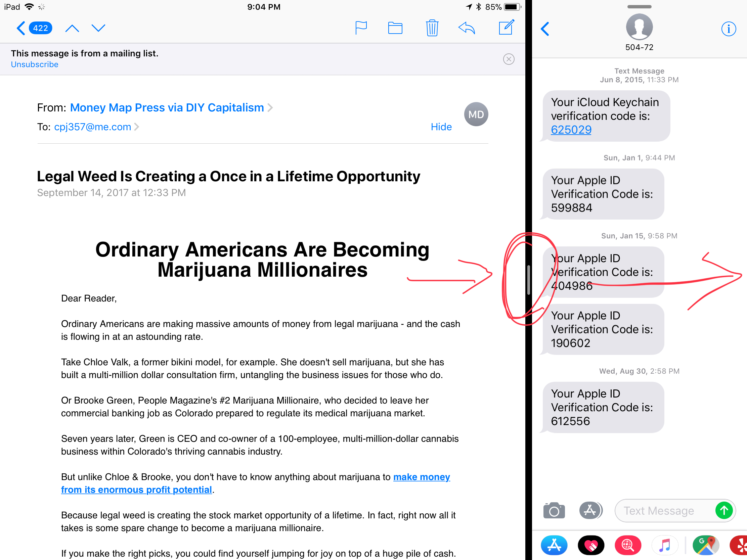The width and height of the screenshot is (747, 560).
Task: Hide the email header details
Action: 441,127
